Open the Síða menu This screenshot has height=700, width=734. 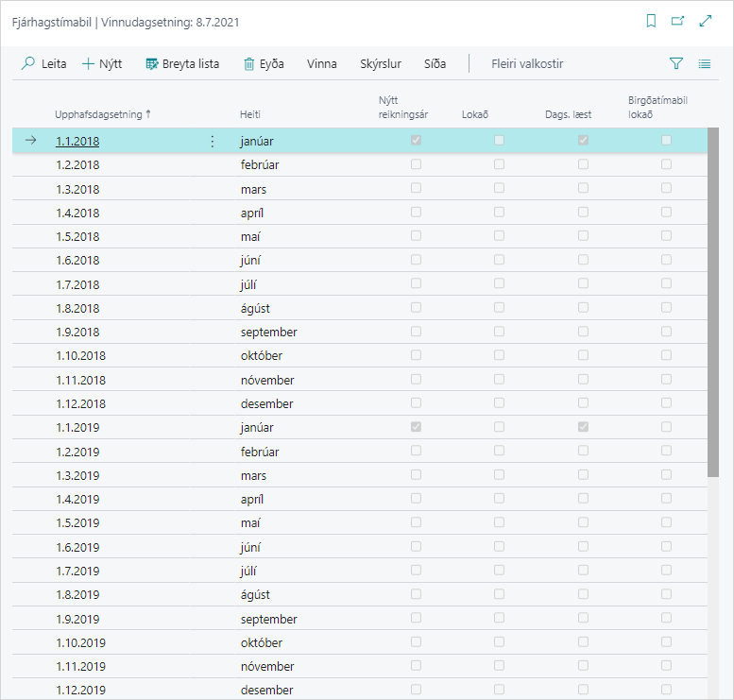(435, 64)
